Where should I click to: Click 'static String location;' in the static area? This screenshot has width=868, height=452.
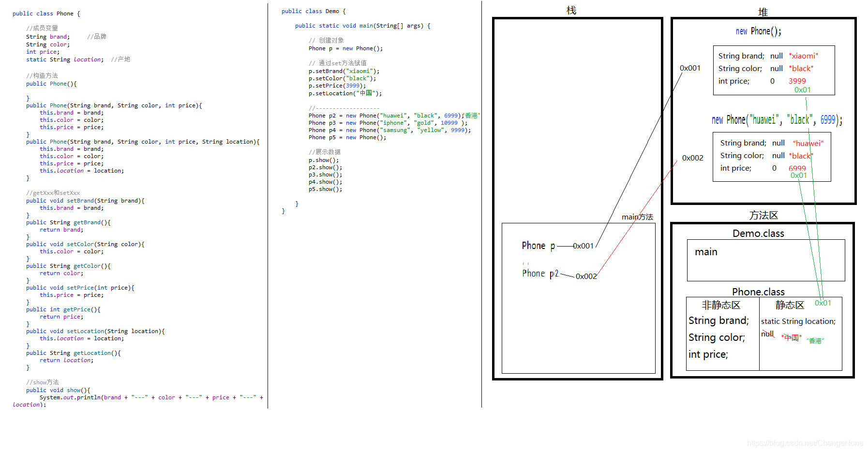[x=798, y=321]
